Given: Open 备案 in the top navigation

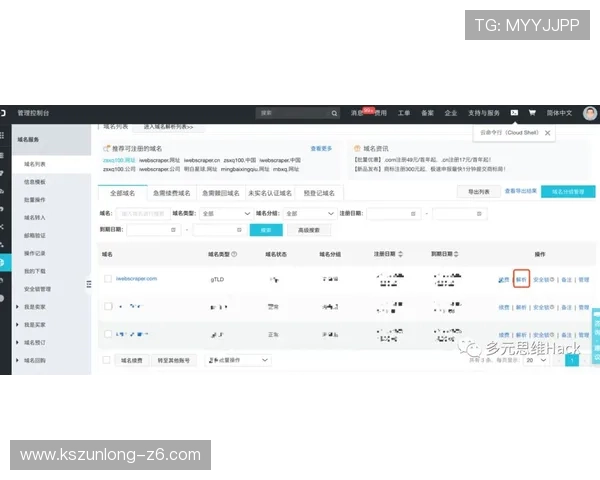Looking at the screenshot, I should (x=427, y=113).
